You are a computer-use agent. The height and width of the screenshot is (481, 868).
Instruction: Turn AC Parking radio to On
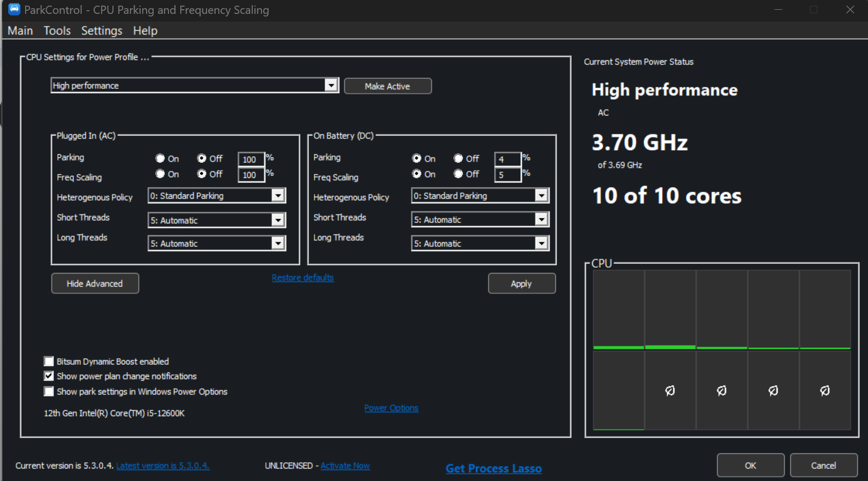click(160, 158)
